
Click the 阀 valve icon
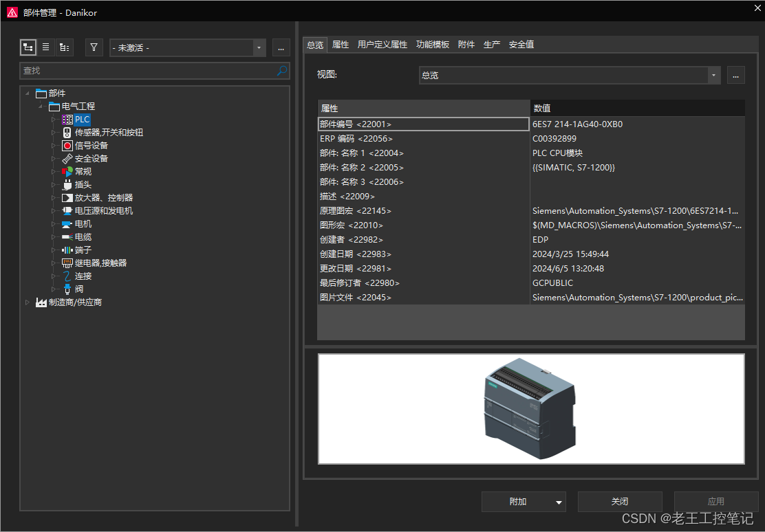[x=67, y=289]
